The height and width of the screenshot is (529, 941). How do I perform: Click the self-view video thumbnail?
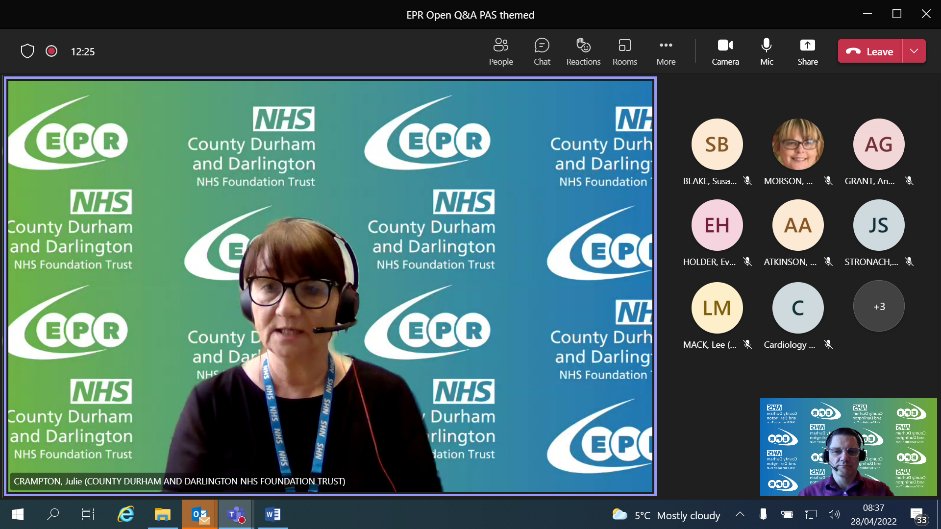(x=848, y=447)
